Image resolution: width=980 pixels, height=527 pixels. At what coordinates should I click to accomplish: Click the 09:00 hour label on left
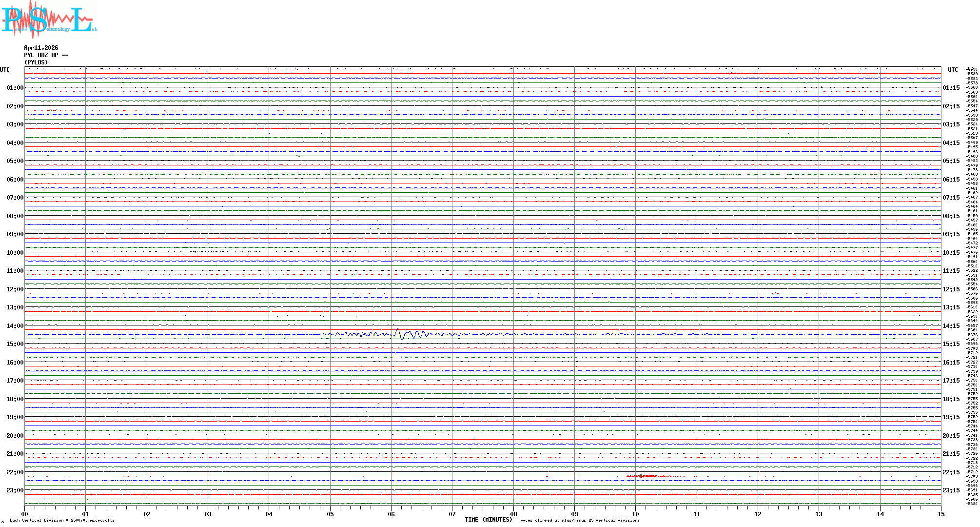pos(15,234)
